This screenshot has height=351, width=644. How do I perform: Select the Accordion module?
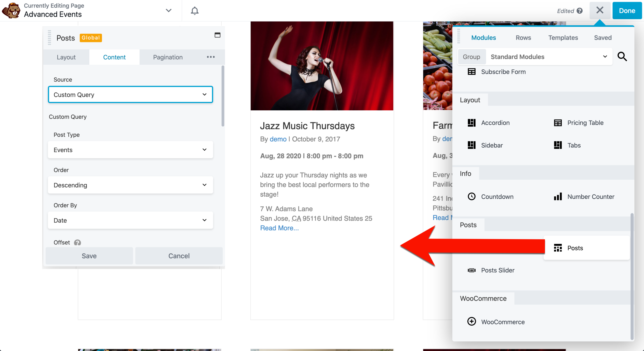(x=489, y=123)
